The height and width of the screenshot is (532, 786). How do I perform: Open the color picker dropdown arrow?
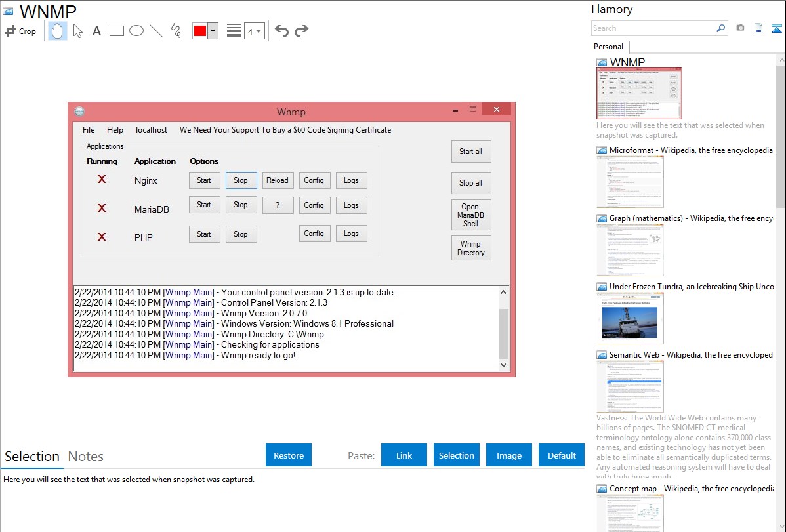213,31
